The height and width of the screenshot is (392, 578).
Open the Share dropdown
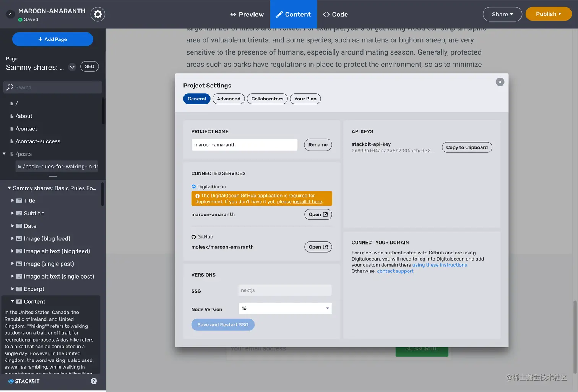[502, 14]
